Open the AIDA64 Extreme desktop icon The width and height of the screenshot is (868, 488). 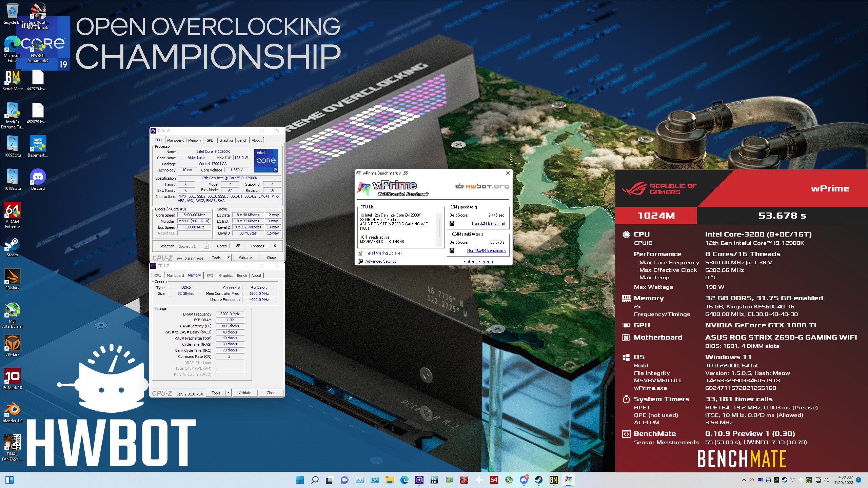coord(13,216)
